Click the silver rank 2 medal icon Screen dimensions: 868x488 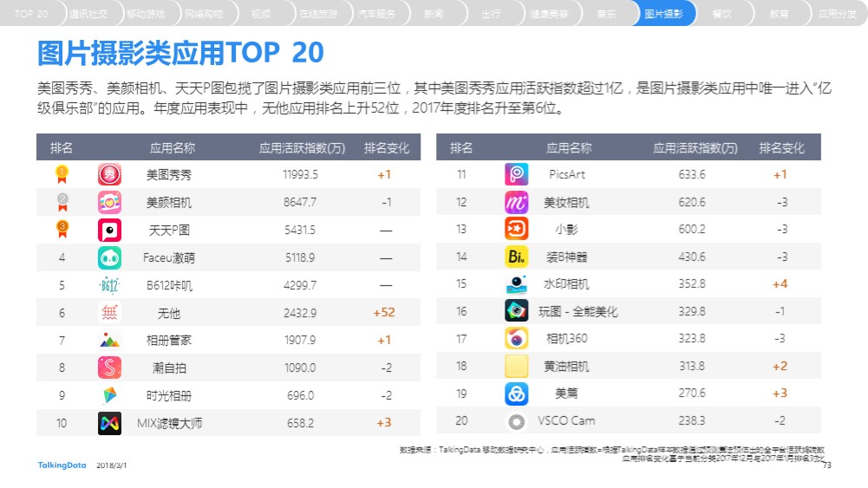click(x=62, y=202)
